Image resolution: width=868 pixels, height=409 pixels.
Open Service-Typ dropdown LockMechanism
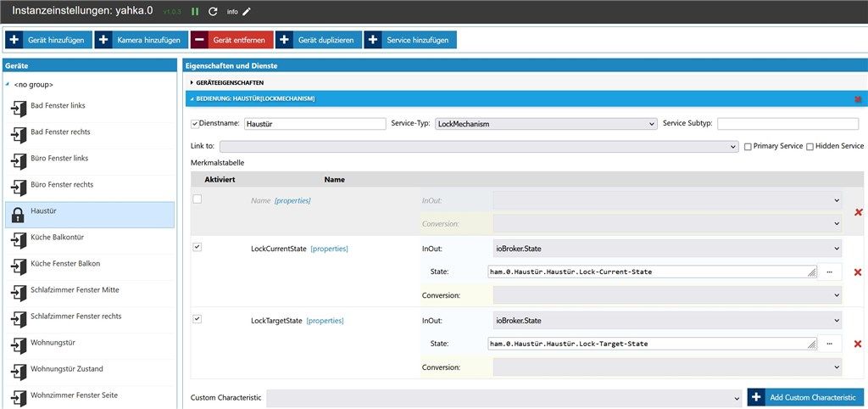click(x=546, y=124)
